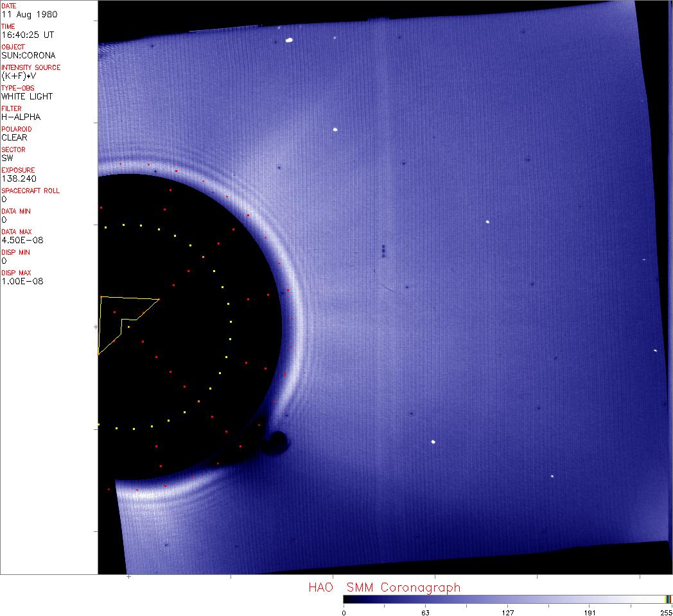The image size is (673, 616).
Task: Select the 'WHITE LIGHT' observation type
Action: click(x=27, y=96)
